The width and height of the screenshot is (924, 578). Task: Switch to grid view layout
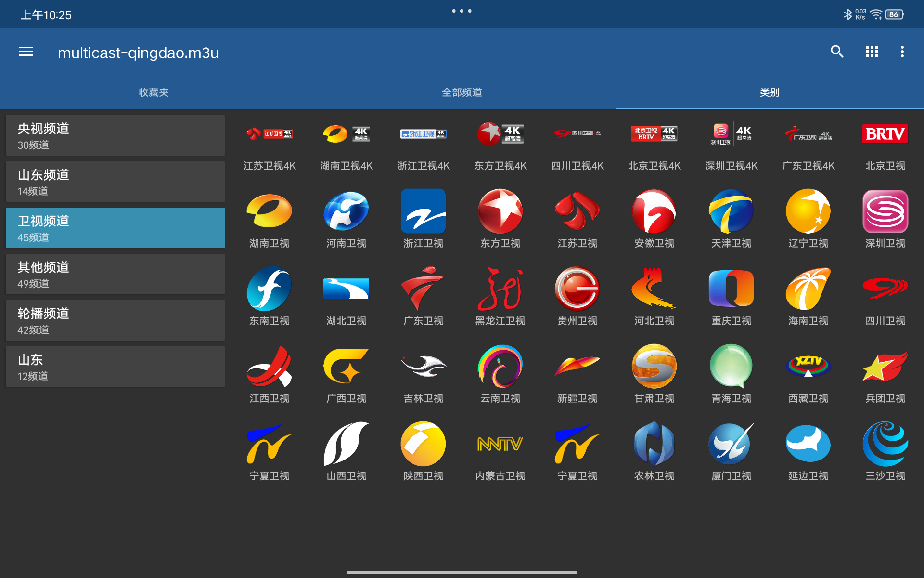pyautogui.click(x=871, y=52)
